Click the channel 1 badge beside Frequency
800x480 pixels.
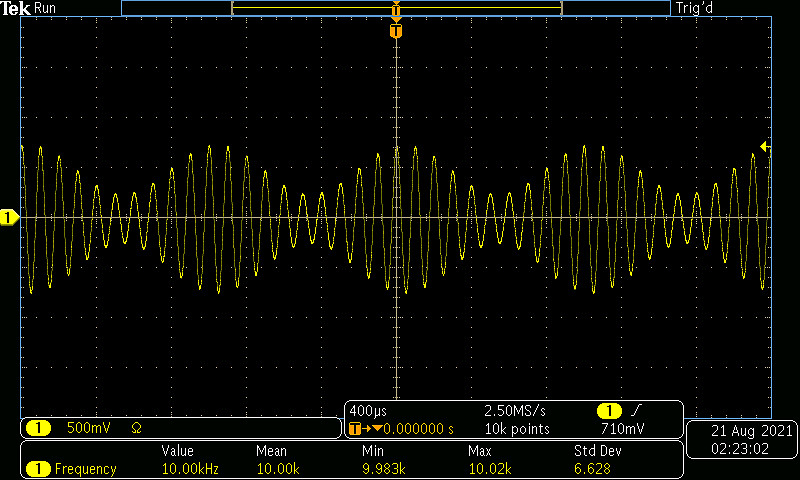tap(38, 469)
